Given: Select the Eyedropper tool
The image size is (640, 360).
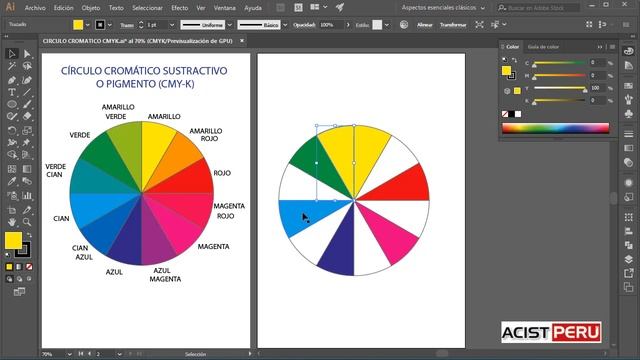Looking at the screenshot, I should (12, 181).
